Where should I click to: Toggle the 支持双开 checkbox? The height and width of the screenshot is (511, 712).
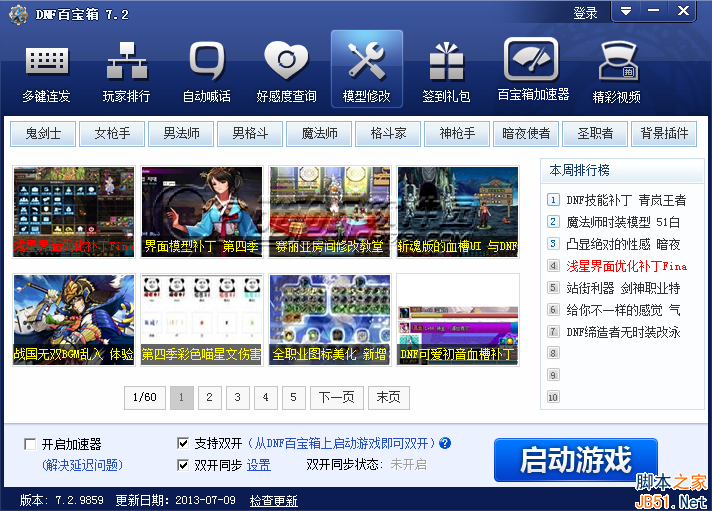click(x=183, y=443)
